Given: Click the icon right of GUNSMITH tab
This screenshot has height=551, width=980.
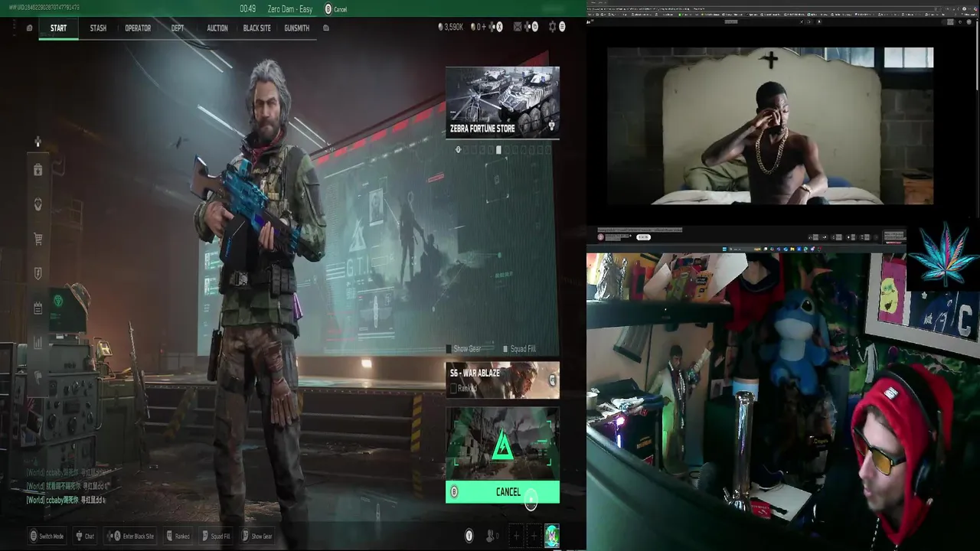Looking at the screenshot, I should coord(325,28).
